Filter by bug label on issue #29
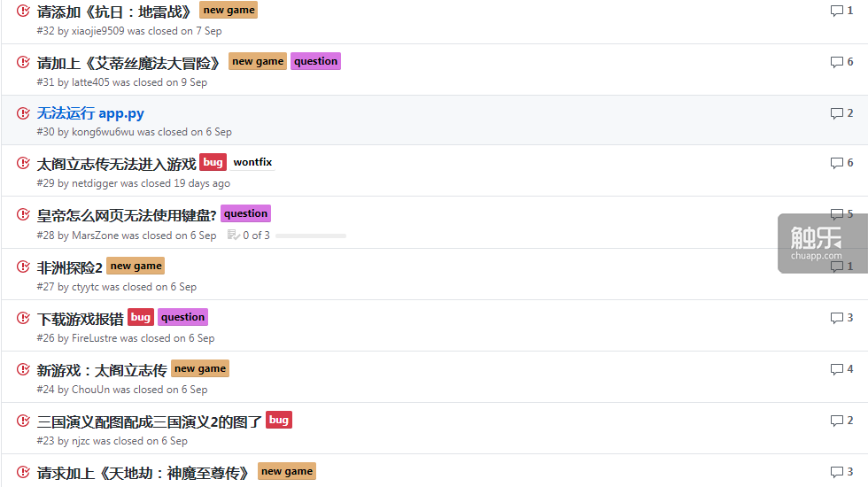This screenshot has height=487, width=868. pos(213,161)
